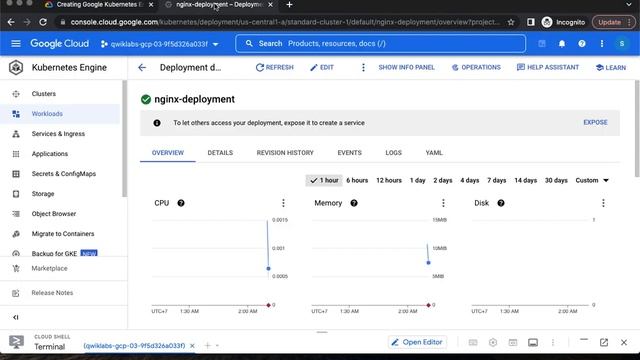Open Cloud Shell in a new window
This screenshot has width=640, height=360.
pos(604,342)
